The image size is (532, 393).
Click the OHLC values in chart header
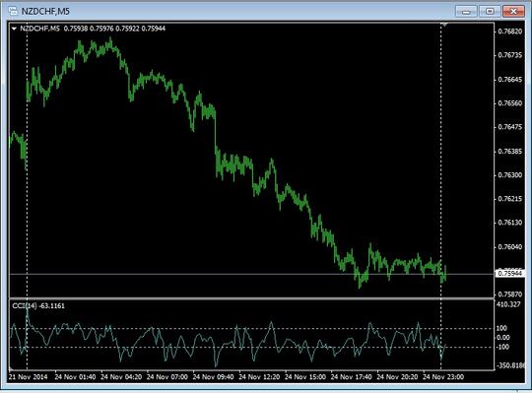[x=114, y=29]
